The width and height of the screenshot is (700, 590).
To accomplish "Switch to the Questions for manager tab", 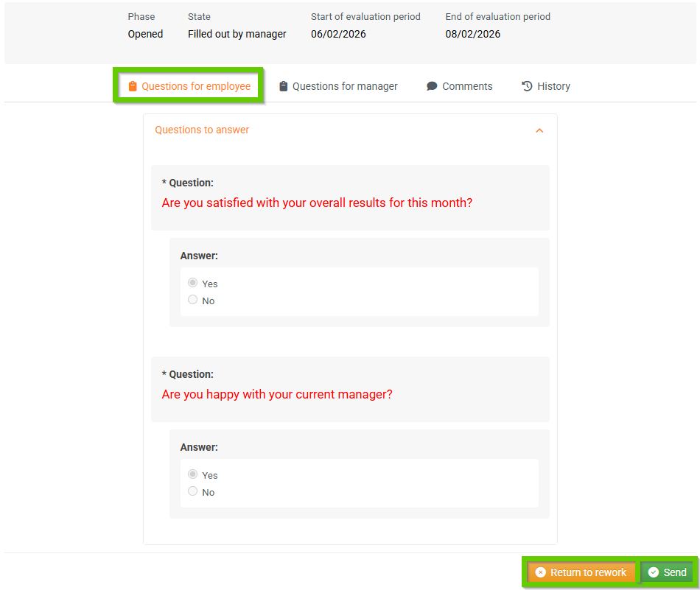I will [345, 86].
